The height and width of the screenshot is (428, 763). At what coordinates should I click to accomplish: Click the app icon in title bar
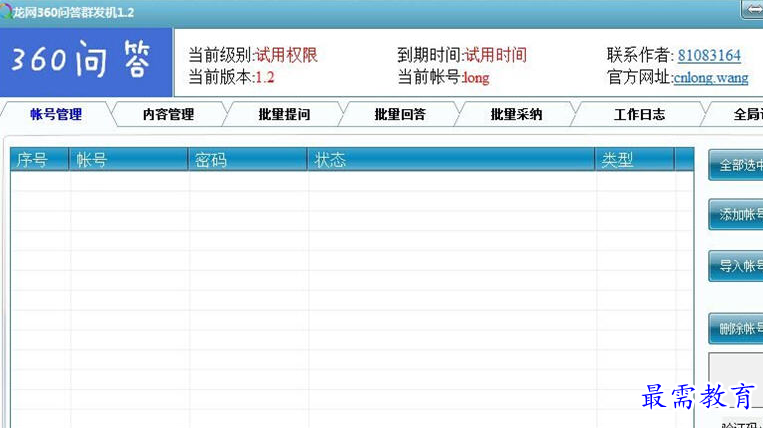pos(6,12)
